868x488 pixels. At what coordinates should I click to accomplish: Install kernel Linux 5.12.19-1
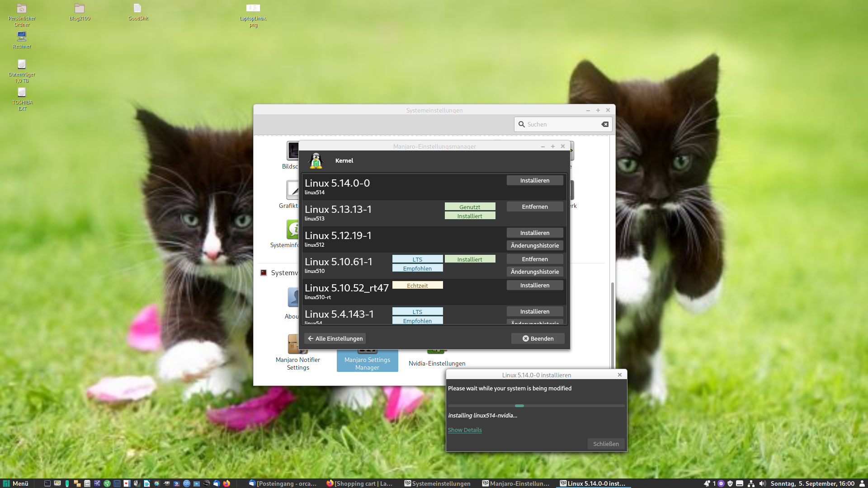pyautogui.click(x=535, y=233)
